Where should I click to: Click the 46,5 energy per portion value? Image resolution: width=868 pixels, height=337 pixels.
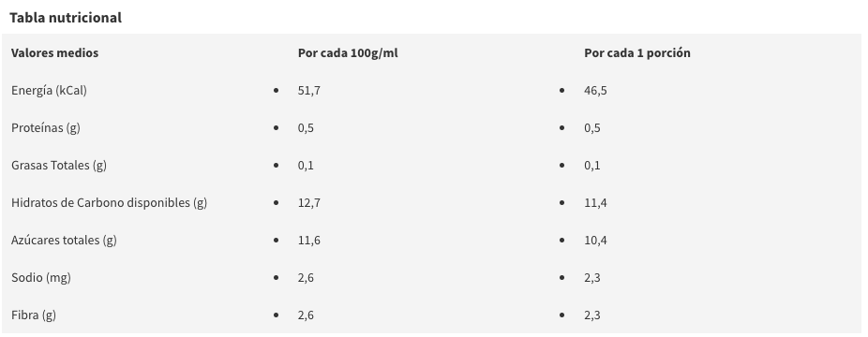click(595, 91)
